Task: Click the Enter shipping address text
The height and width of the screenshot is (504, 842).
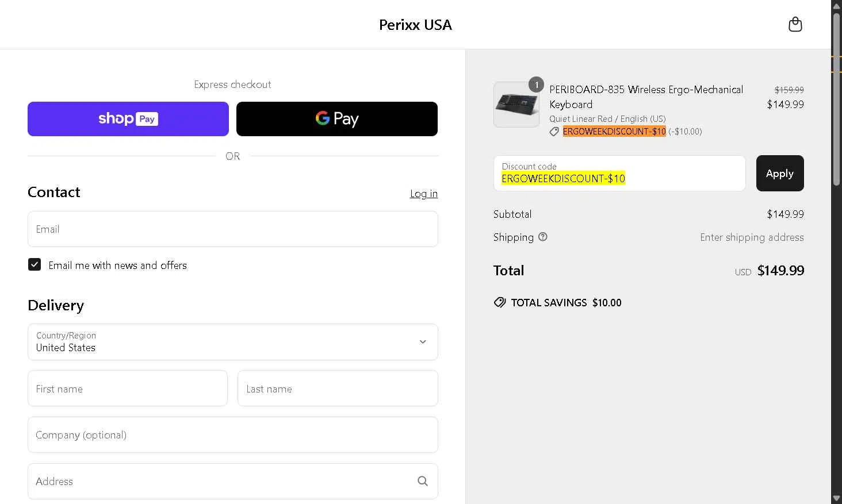Action: [x=752, y=237]
